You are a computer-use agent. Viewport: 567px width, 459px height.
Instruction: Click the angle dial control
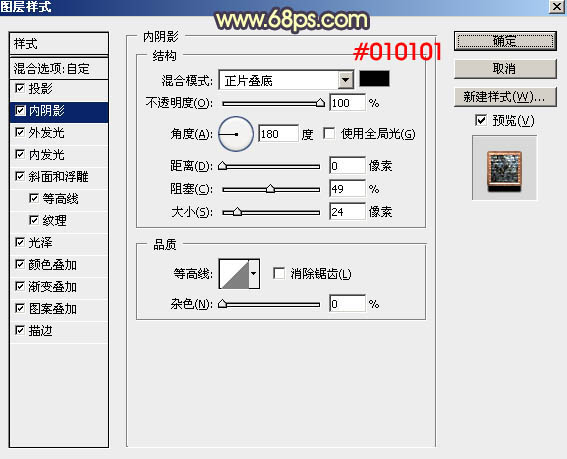point(236,134)
